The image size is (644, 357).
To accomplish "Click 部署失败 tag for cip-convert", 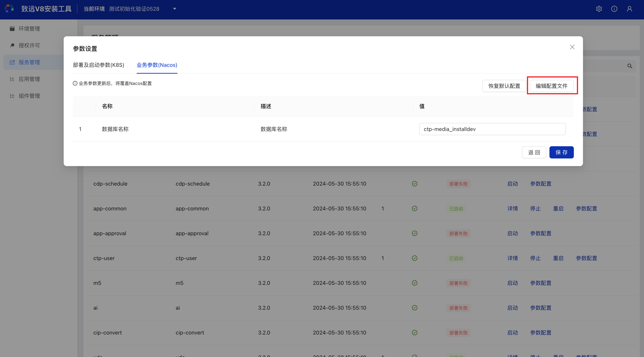I will coord(458,332).
